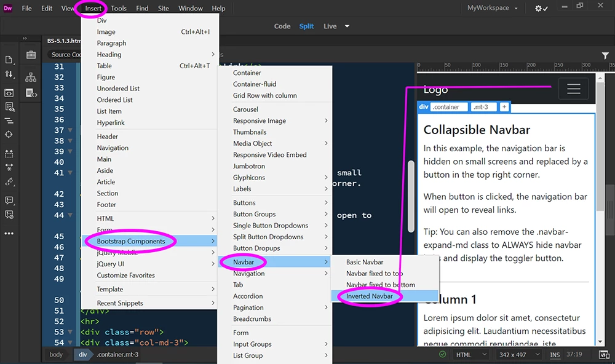
Task: Choose Basic Navbar in Navbar submenu
Action: coord(384,262)
